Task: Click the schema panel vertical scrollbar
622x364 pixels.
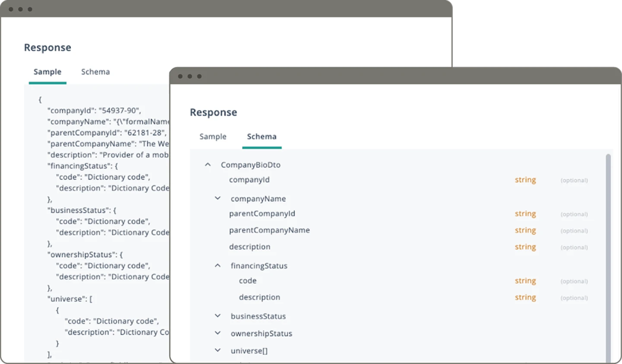Action: [608, 257]
